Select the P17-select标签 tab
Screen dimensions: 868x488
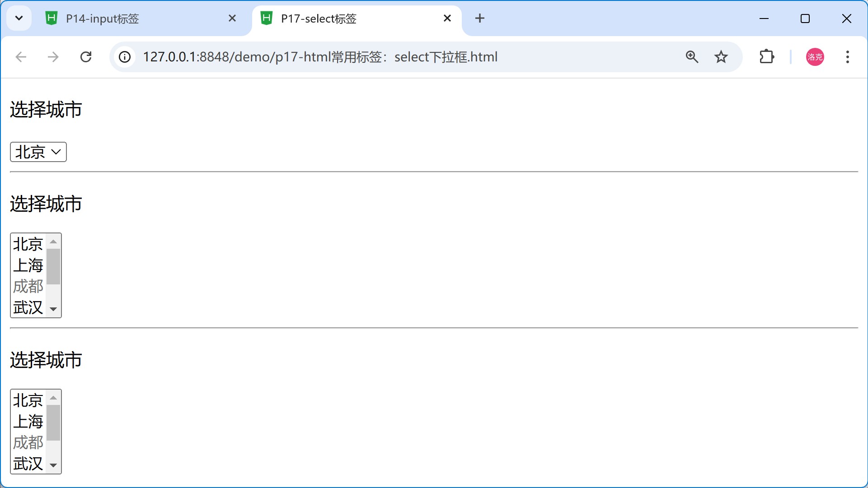coord(357,19)
